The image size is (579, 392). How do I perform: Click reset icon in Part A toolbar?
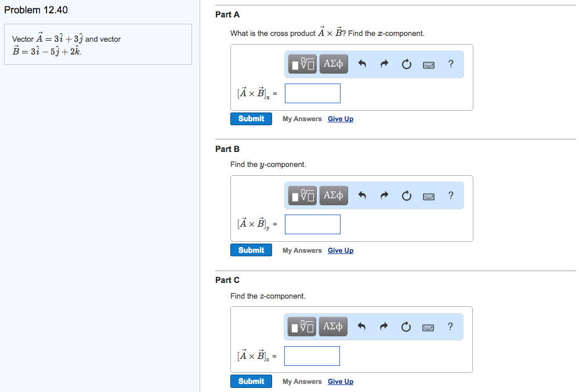(x=407, y=64)
